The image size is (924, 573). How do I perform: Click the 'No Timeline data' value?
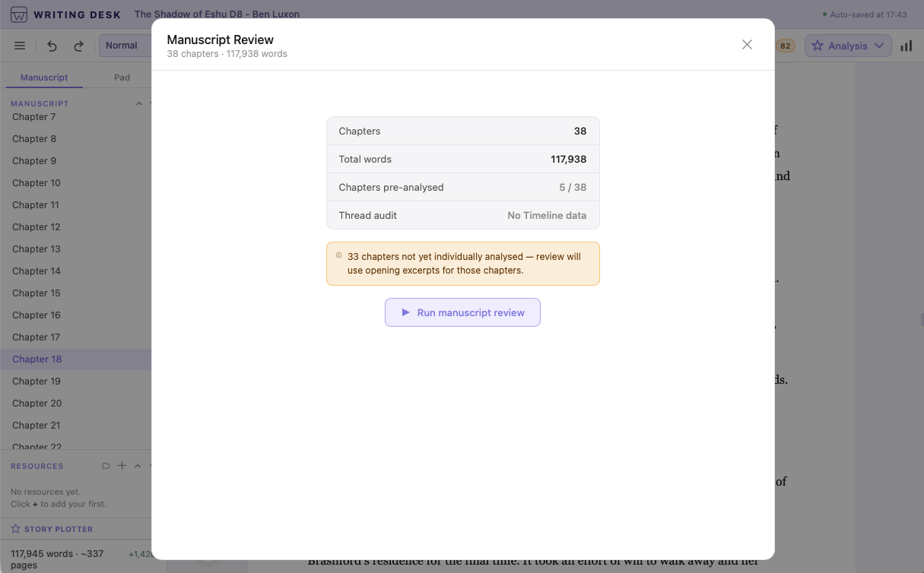[547, 215]
